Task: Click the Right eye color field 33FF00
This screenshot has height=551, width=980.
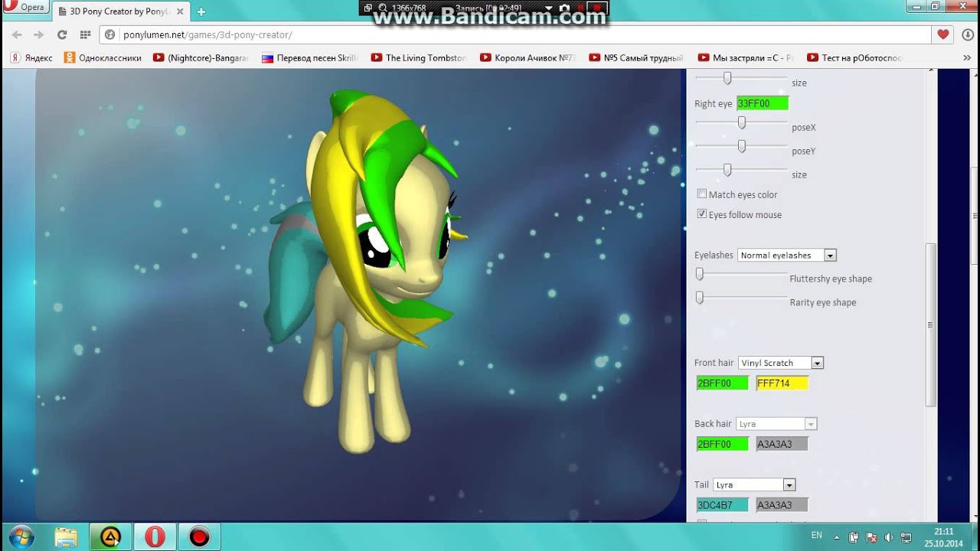Action: (x=762, y=103)
